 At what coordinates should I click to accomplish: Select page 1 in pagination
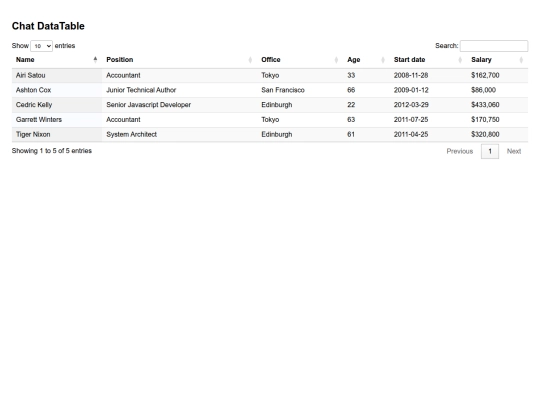tap(490, 151)
